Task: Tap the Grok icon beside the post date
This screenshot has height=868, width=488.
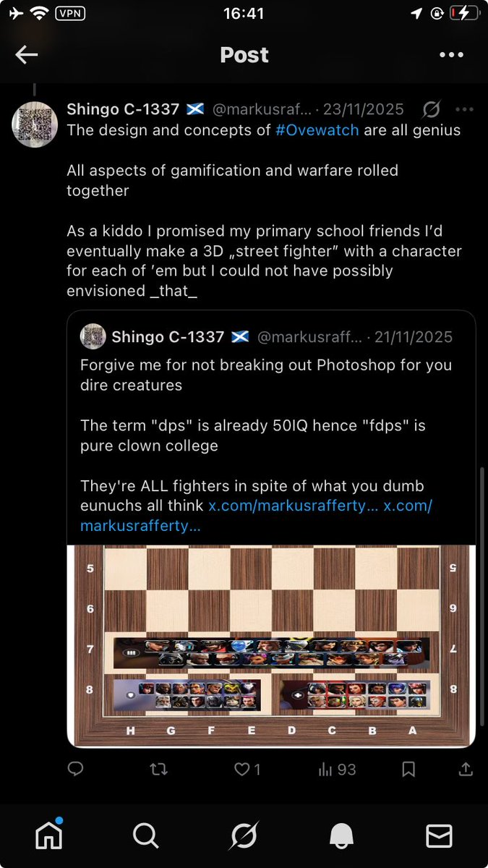Action: click(432, 110)
